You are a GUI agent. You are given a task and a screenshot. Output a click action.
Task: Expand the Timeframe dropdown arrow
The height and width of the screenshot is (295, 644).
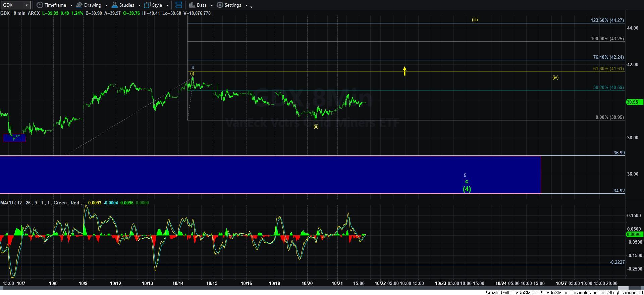coord(71,5)
